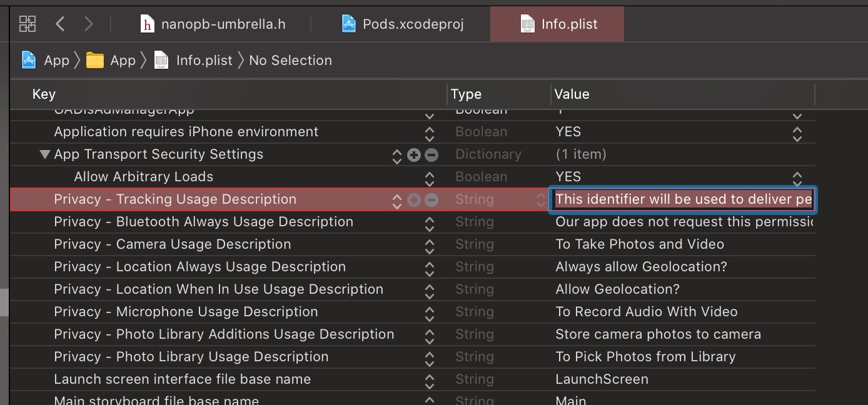
Task: Go forward with the right arrow
Action: [x=89, y=24]
